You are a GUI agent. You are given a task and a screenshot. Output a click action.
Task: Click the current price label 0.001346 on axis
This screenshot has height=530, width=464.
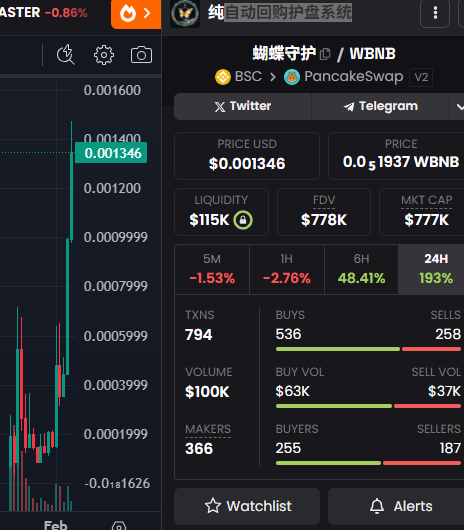[111, 153]
